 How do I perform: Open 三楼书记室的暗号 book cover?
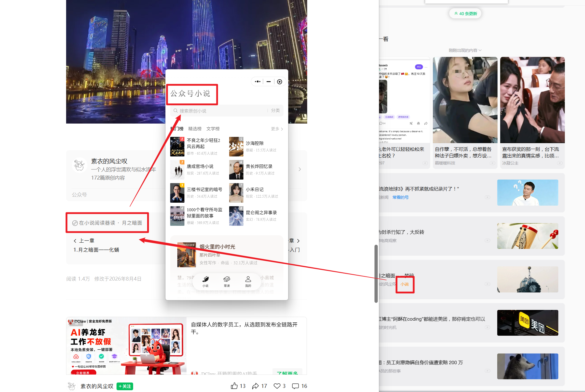[177, 193]
